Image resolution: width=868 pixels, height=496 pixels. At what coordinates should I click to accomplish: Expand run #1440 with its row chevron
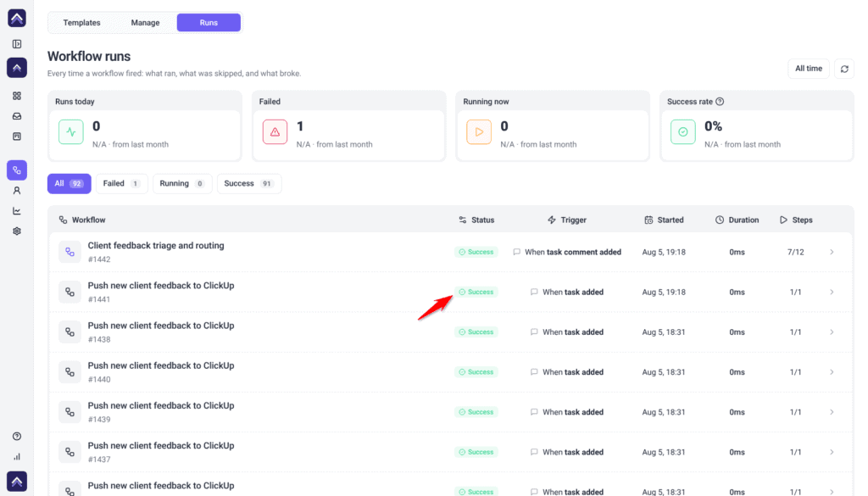pos(832,372)
